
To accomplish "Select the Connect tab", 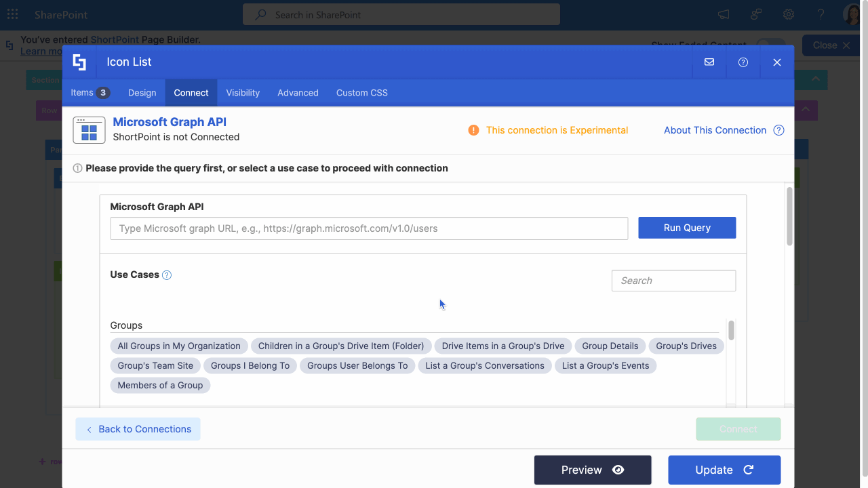I will [x=191, y=93].
